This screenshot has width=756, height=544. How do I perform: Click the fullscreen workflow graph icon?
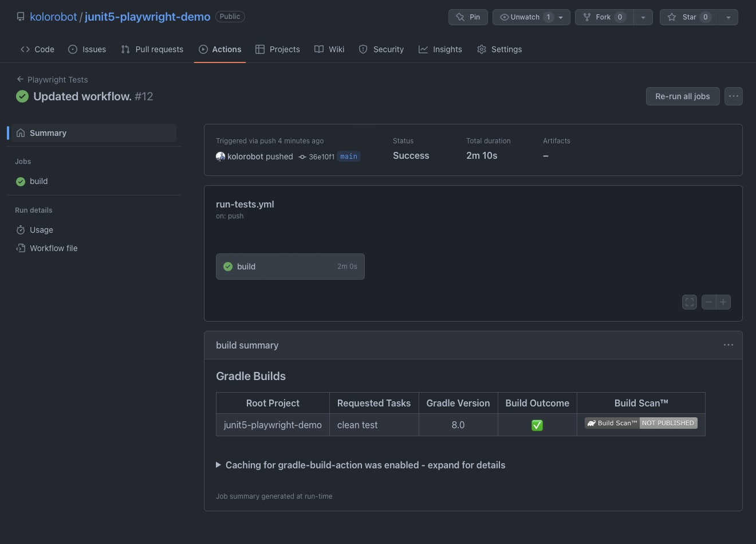(690, 302)
